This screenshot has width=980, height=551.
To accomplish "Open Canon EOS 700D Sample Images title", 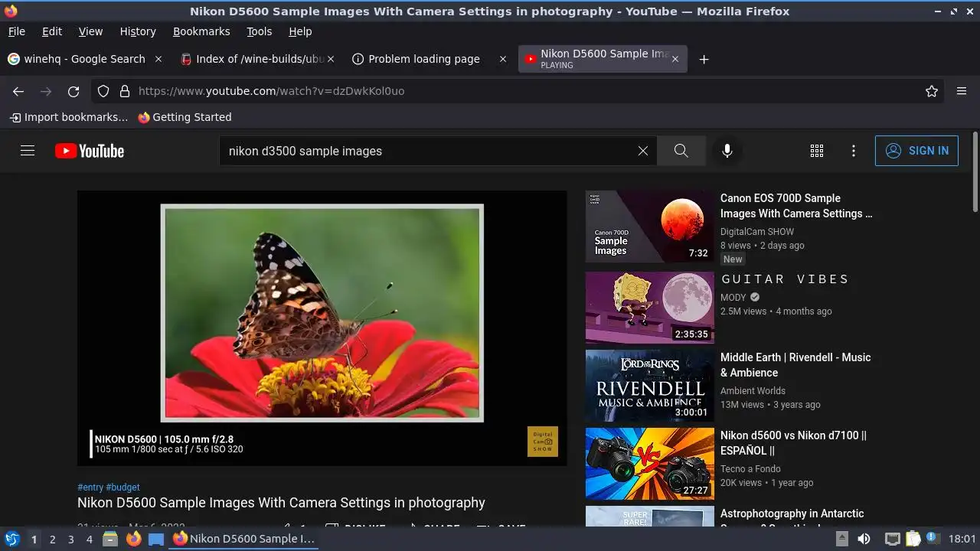I will [x=796, y=206].
